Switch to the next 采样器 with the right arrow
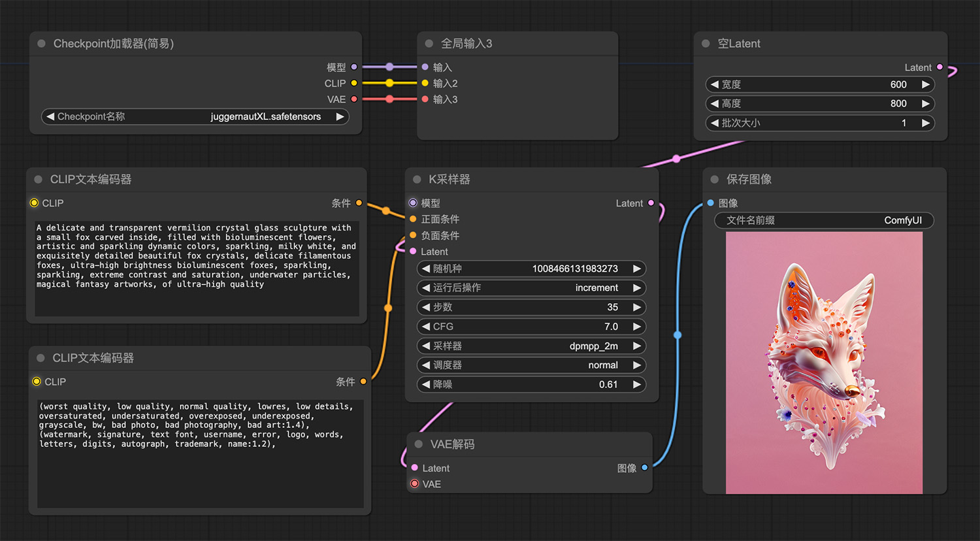The image size is (980, 541). tap(636, 346)
